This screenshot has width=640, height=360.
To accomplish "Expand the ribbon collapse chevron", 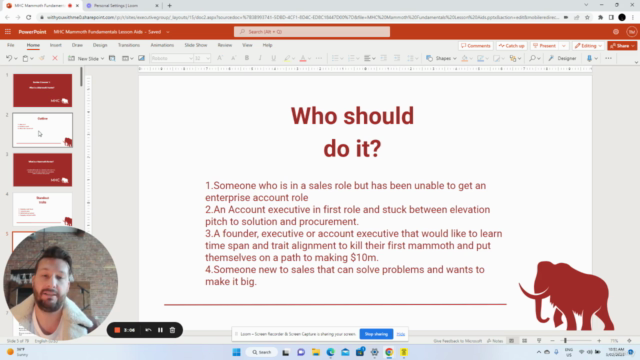I will [636, 62].
